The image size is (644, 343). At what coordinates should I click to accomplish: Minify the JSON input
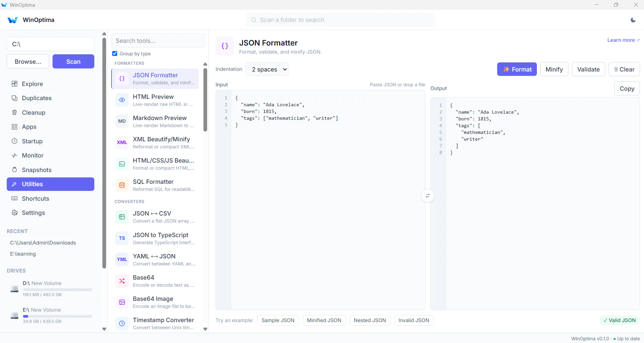554,69
